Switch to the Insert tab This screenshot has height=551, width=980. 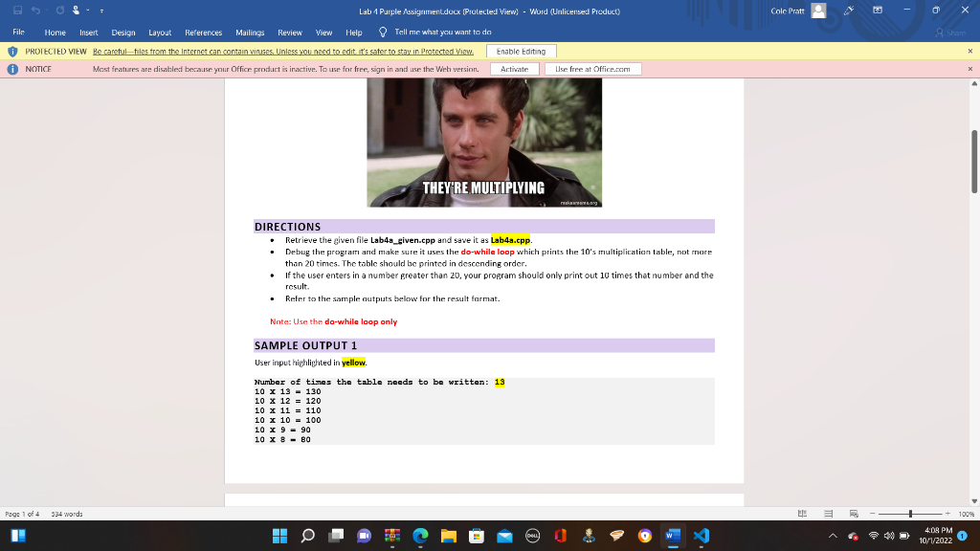coord(89,32)
